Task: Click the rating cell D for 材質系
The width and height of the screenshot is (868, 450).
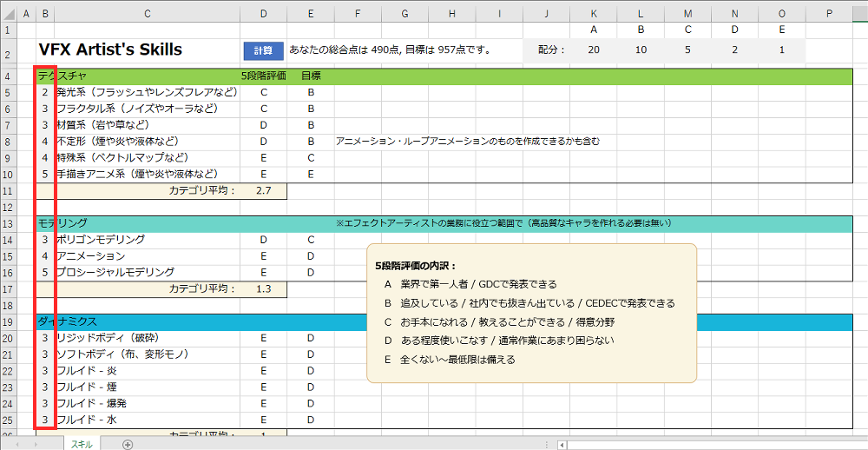Action: click(264, 125)
